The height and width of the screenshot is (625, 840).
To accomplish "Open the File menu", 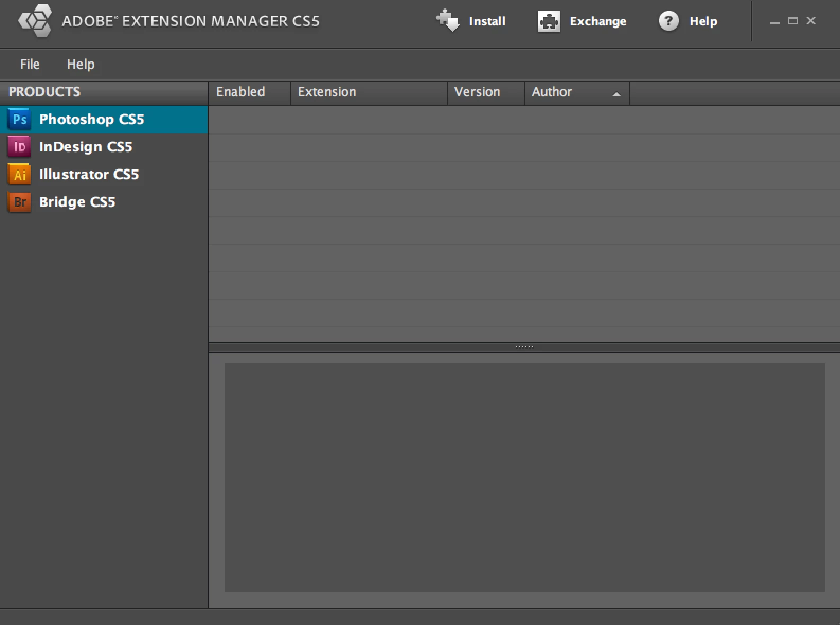I will pyautogui.click(x=30, y=64).
